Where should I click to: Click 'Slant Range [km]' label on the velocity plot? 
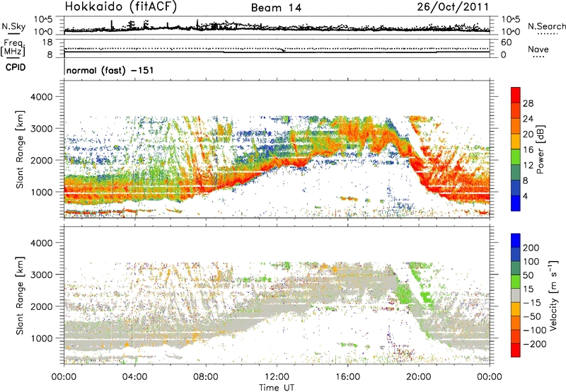point(20,295)
